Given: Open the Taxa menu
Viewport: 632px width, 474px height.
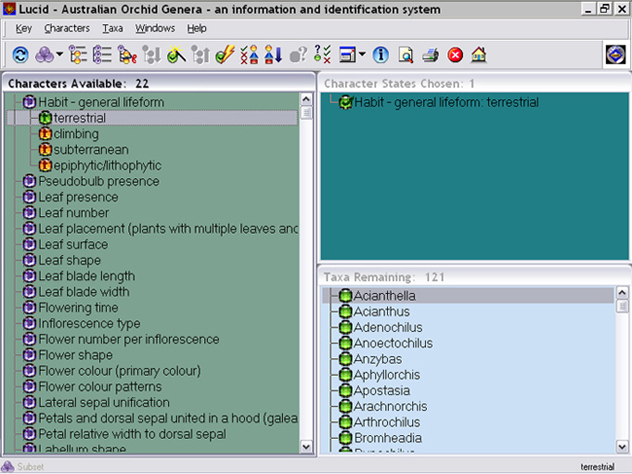Looking at the screenshot, I should (112, 28).
